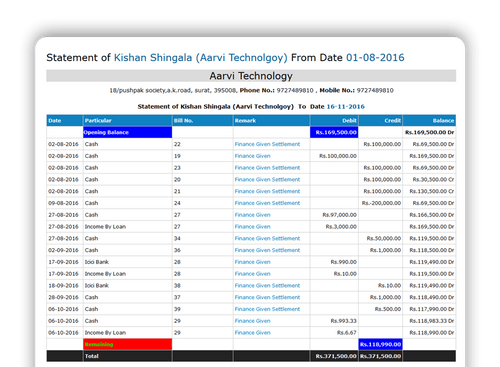
Task: Click Finance Given link on 06-10-2016 Income By Loan row
Action: point(252,333)
